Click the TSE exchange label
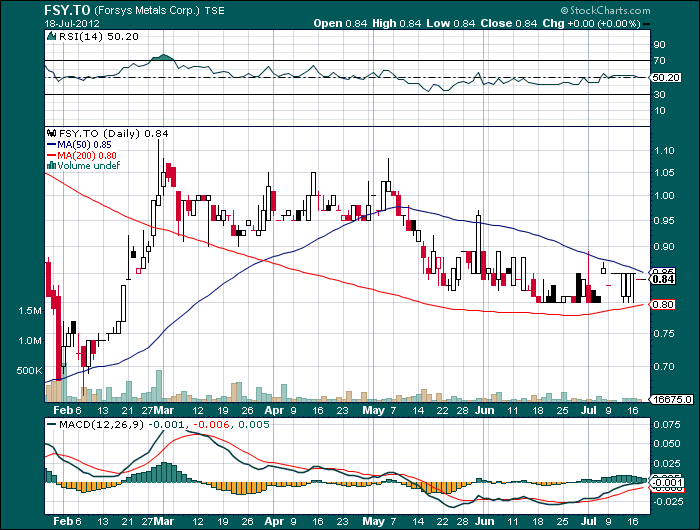 pos(214,11)
